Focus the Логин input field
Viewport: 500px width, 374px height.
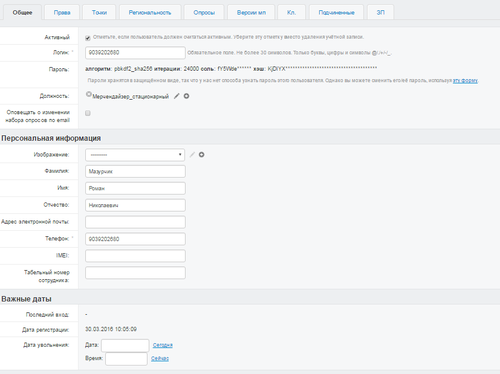coord(135,53)
